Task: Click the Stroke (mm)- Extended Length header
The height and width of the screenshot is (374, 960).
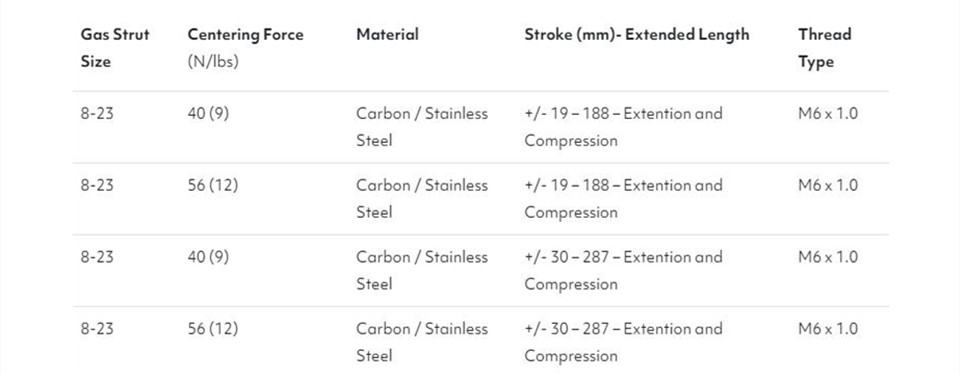Action: tap(637, 35)
